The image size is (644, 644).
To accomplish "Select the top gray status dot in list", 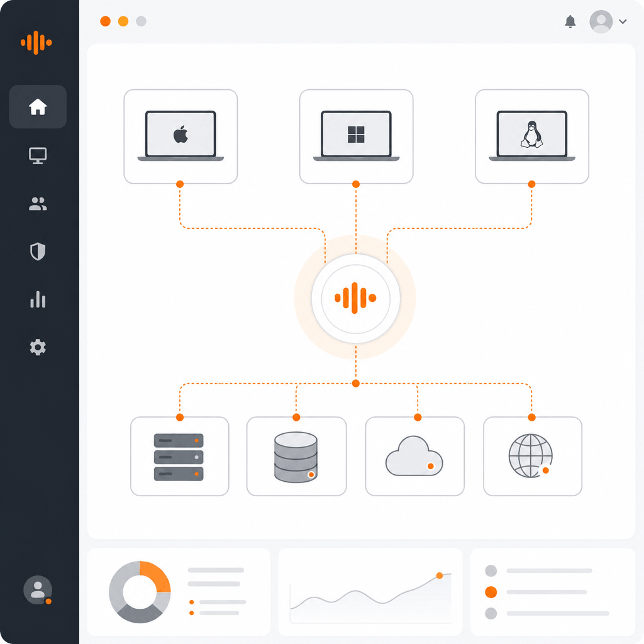I will click(x=491, y=570).
